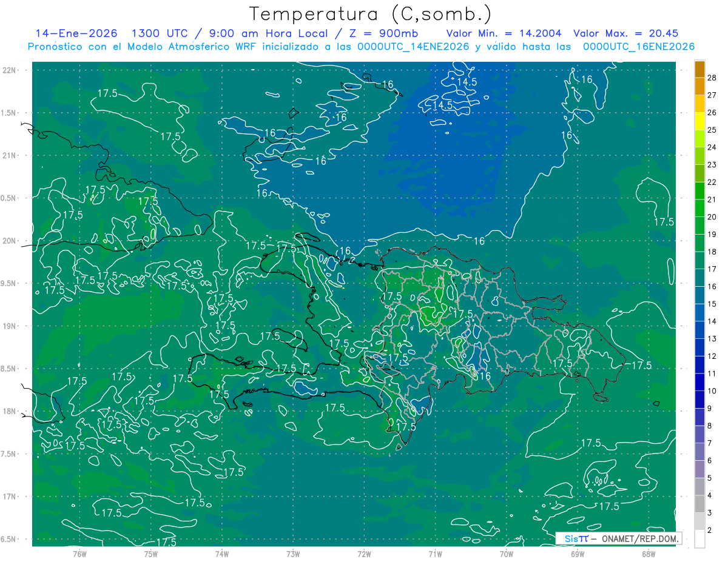Click colorbar swatch between 3 and 4
This screenshot has width=728, height=562.
coord(699,504)
